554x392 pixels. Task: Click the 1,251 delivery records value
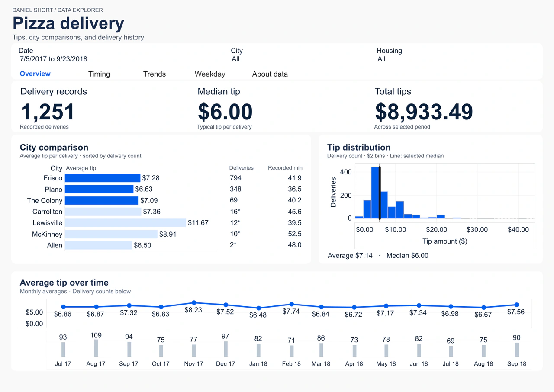tap(48, 112)
